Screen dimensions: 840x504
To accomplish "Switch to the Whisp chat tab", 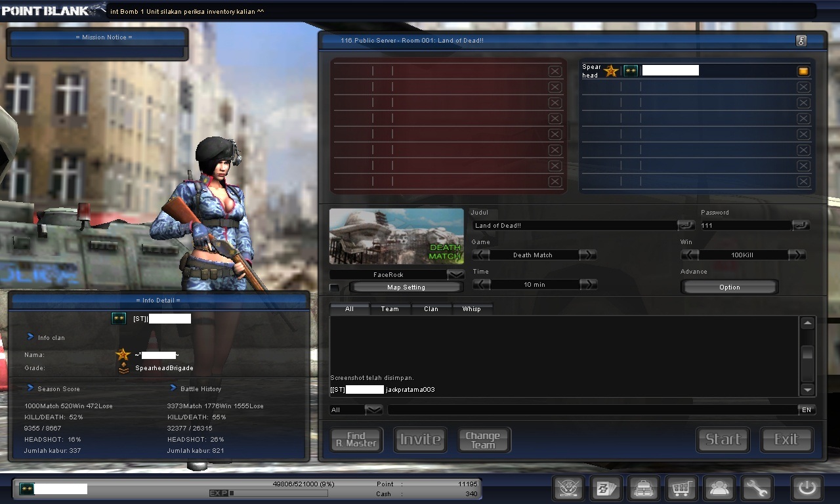I will [472, 308].
